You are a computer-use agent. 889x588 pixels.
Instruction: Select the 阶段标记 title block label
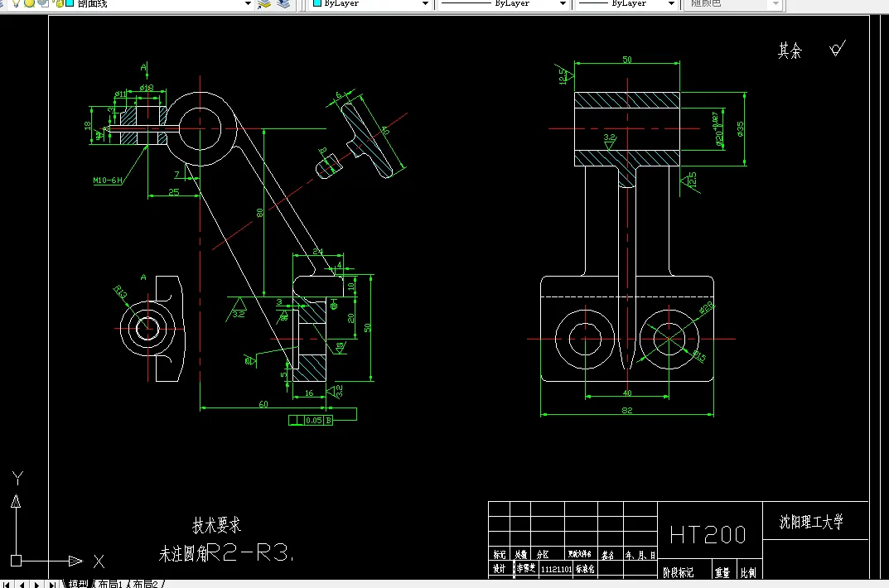click(678, 573)
